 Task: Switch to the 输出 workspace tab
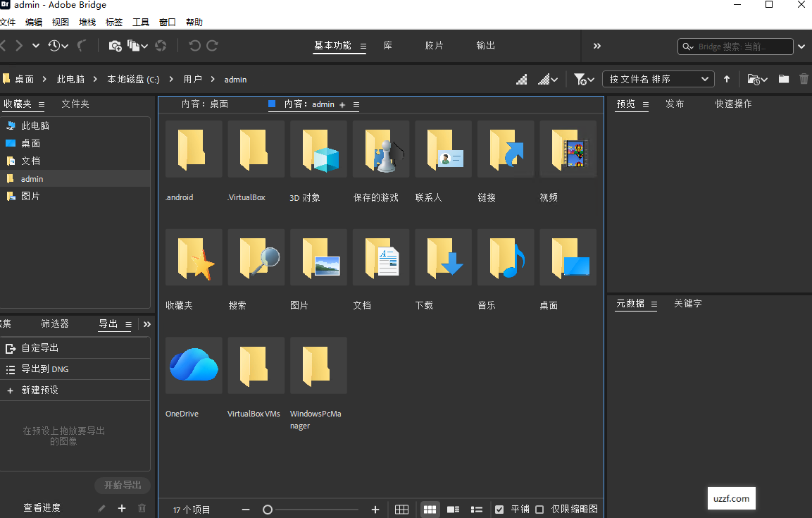(485, 46)
